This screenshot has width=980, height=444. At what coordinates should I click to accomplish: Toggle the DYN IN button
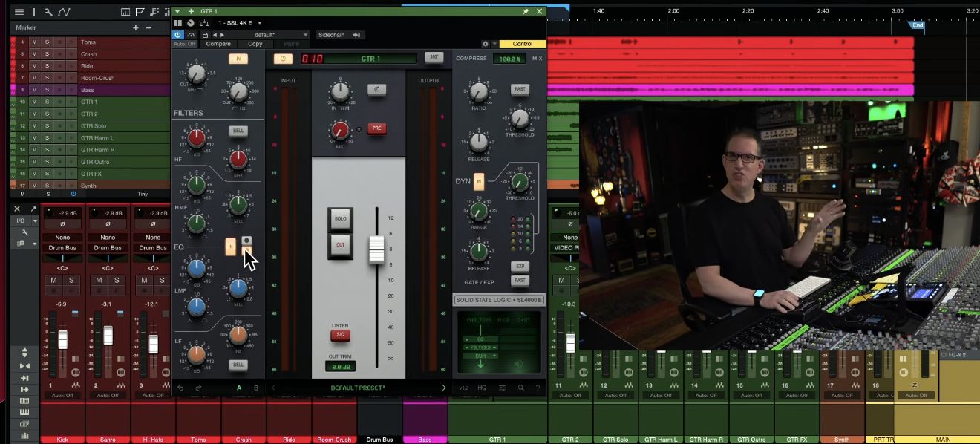pos(479,180)
